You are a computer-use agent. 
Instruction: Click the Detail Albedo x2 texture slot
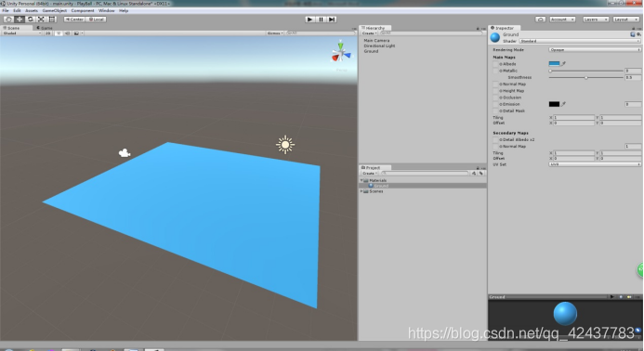(495, 139)
